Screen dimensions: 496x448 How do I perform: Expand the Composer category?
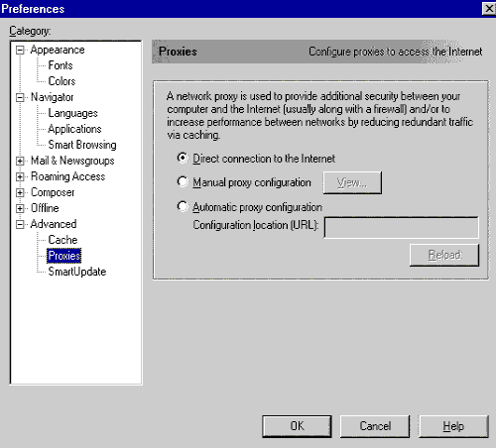tap(20, 192)
